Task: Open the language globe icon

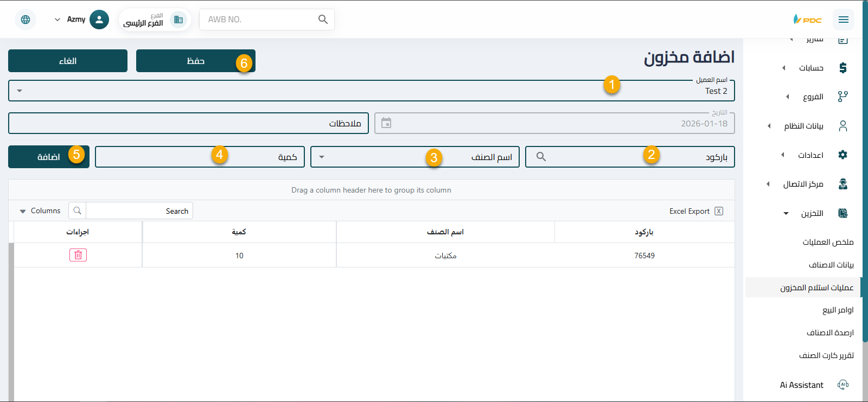Action: point(25,20)
